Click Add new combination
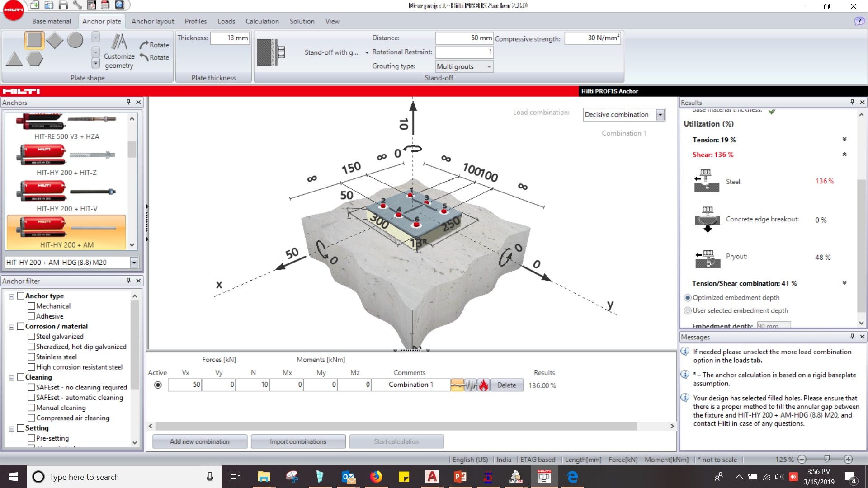The image size is (868, 488). tap(200, 441)
